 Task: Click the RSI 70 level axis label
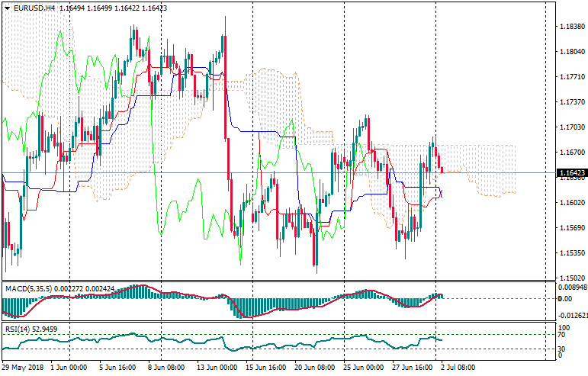tap(562, 335)
